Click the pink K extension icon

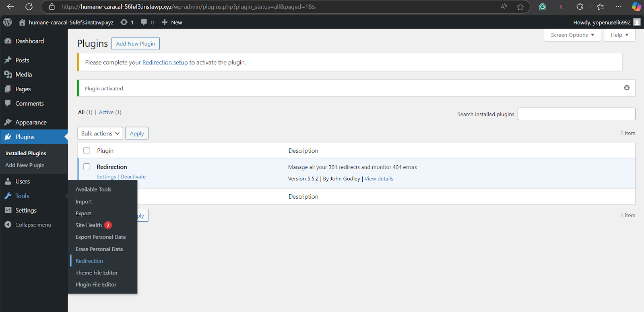coord(561,7)
